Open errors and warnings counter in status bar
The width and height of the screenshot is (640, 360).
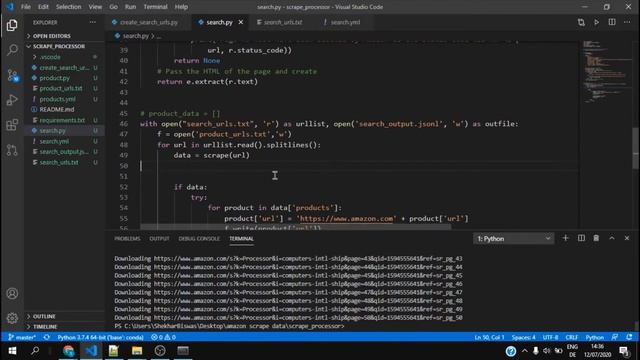click(x=163, y=337)
